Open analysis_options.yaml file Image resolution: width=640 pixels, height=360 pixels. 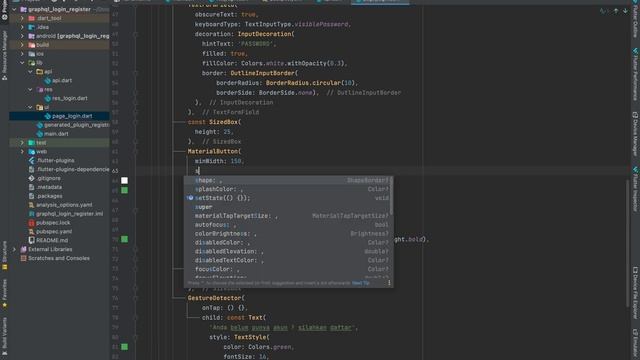pyautogui.click(x=60, y=205)
